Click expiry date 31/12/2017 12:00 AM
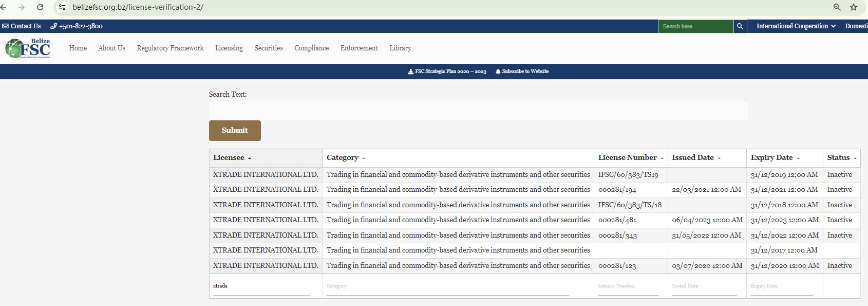 784,250
